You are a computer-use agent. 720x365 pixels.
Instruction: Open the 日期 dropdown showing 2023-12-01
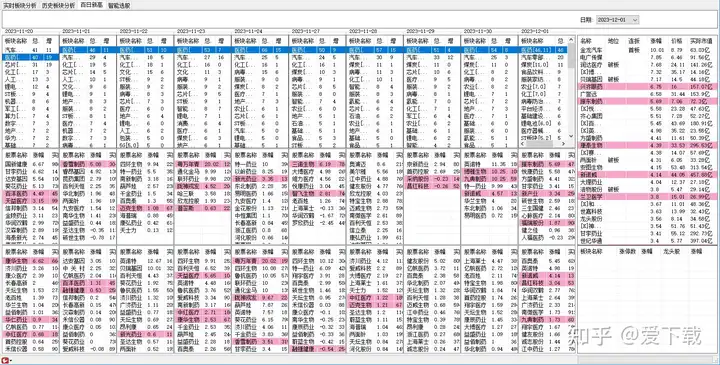pyautogui.click(x=617, y=20)
